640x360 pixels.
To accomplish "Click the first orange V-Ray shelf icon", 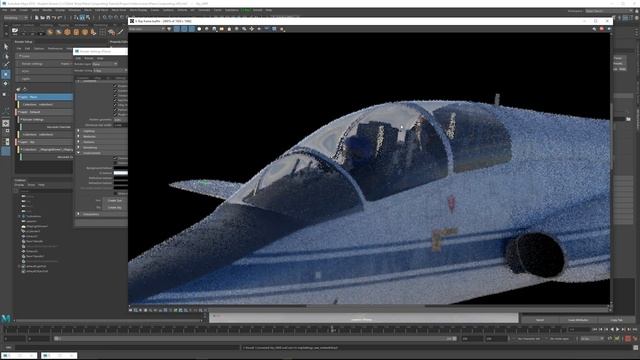I will tap(50, 32).
